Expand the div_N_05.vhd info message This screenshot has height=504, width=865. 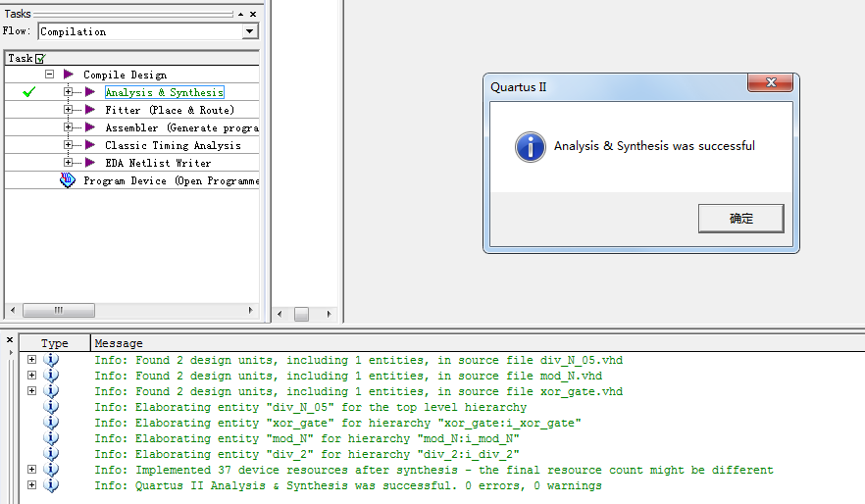coord(32,360)
